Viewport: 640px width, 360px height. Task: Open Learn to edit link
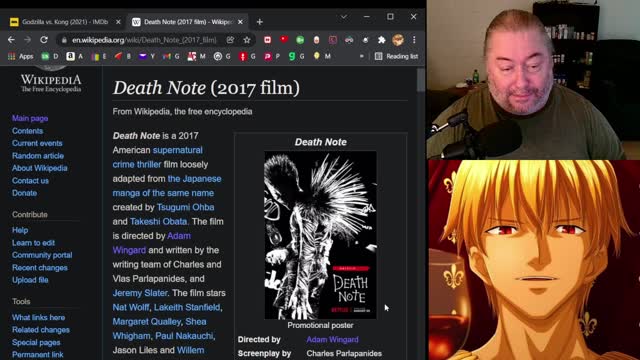click(33, 243)
